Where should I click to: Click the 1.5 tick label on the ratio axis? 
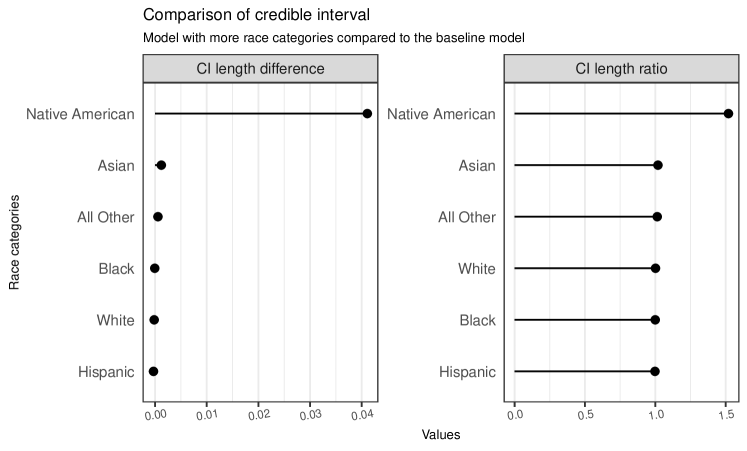[x=725, y=412]
